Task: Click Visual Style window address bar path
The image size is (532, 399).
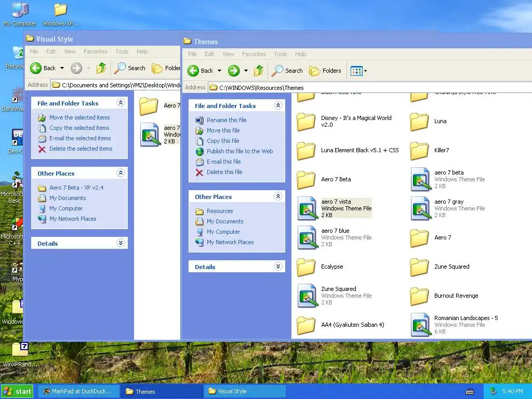Action: coord(121,85)
